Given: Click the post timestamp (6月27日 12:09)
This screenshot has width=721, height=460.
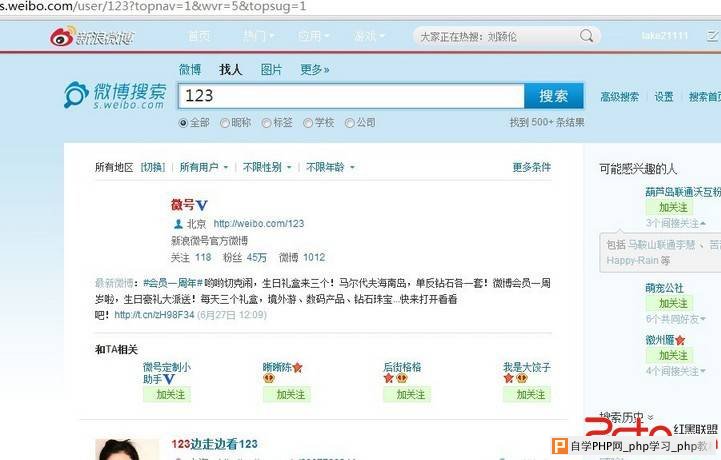Looking at the screenshot, I should [x=232, y=315].
